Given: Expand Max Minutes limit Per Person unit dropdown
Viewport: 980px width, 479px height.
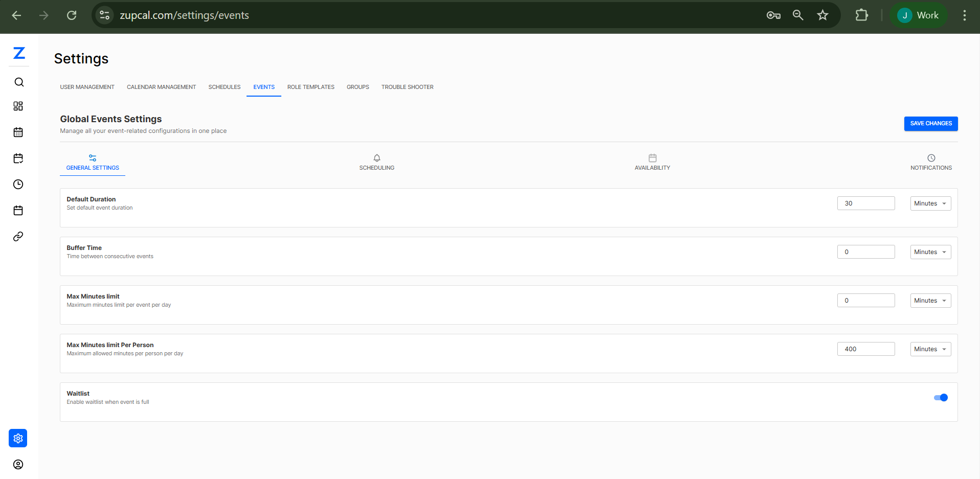Looking at the screenshot, I should [930, 349].
